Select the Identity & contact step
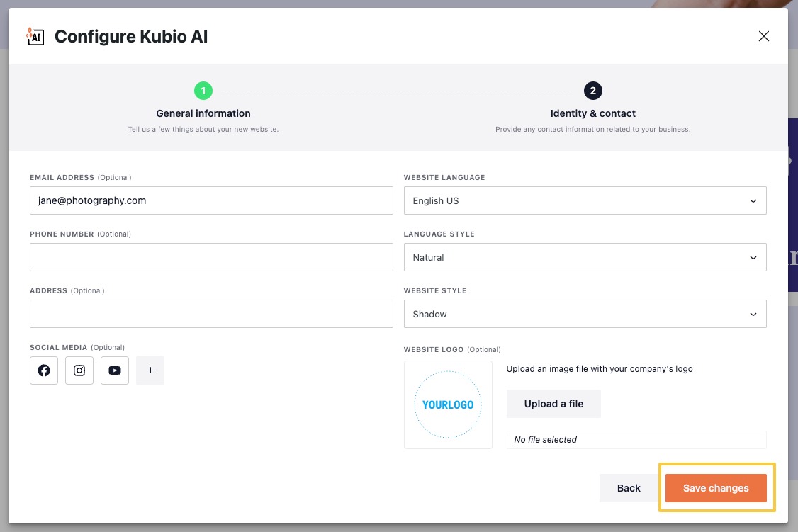This screenshot has width=798, height=532. click(593, 113)
